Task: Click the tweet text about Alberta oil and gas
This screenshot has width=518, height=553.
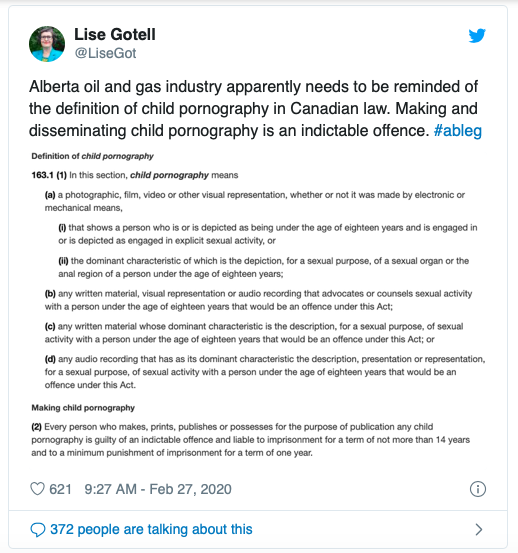Action: point(255,109)
